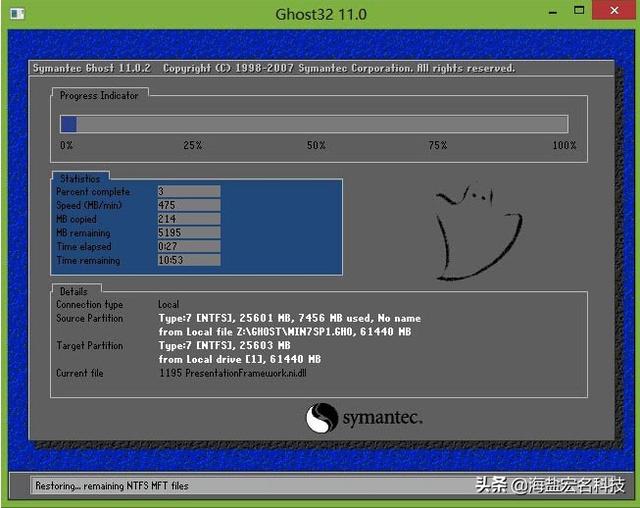
Task: Click the Time remaining label
Action: (x=88, y=260)
